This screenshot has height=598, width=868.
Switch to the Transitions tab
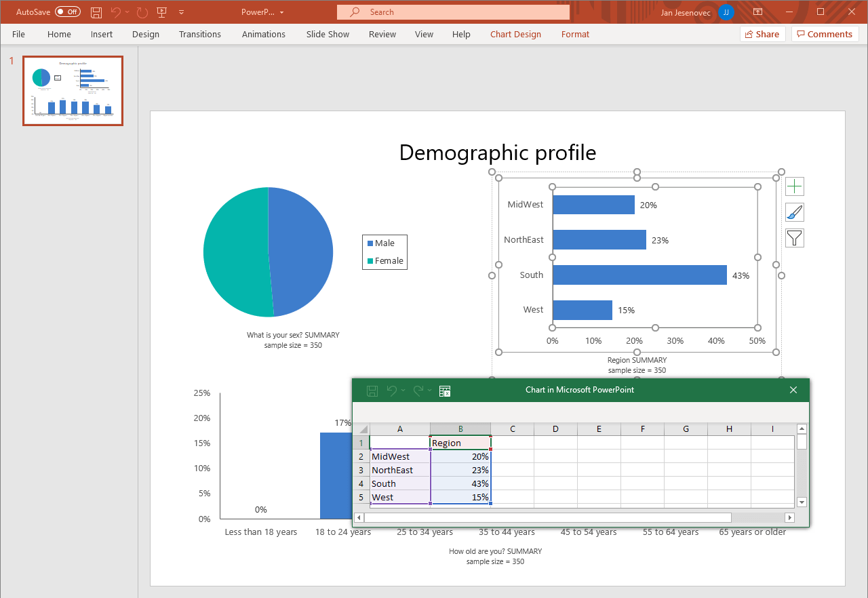click(x=199, y=34)
